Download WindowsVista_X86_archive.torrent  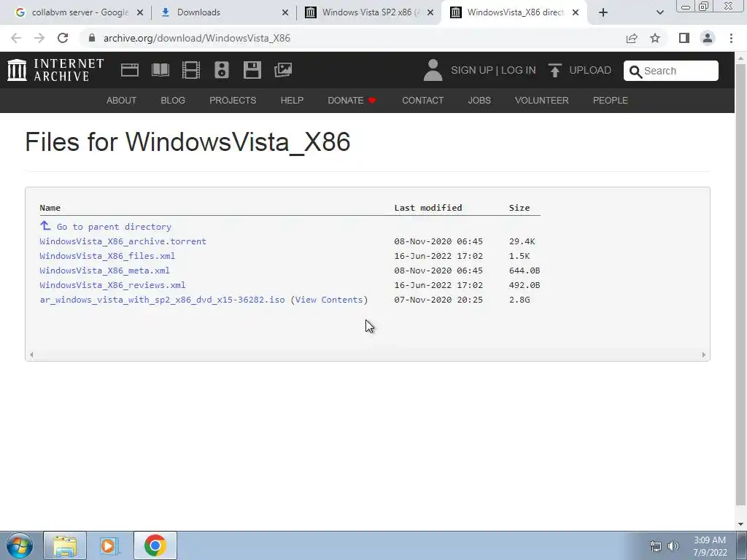pyautogui.click(x=123, y=241)
